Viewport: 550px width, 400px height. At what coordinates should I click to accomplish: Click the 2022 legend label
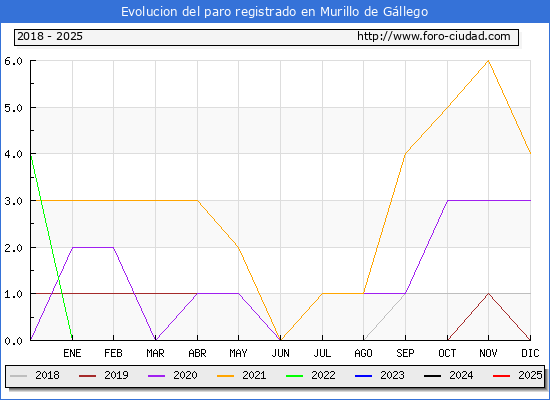323,375
